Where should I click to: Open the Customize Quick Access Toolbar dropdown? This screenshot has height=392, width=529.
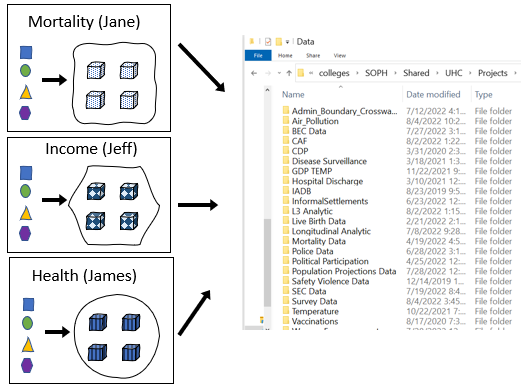tap(287, 42)
